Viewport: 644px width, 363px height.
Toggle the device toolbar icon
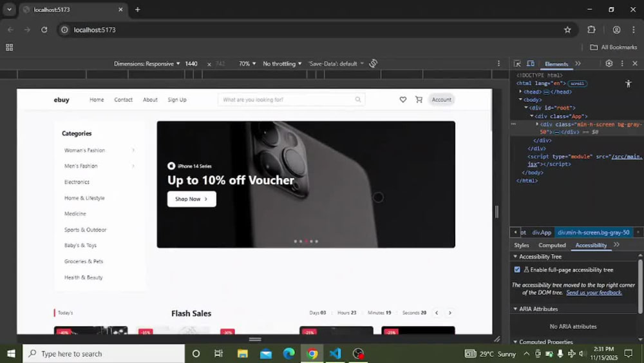[x=531, y=64]
